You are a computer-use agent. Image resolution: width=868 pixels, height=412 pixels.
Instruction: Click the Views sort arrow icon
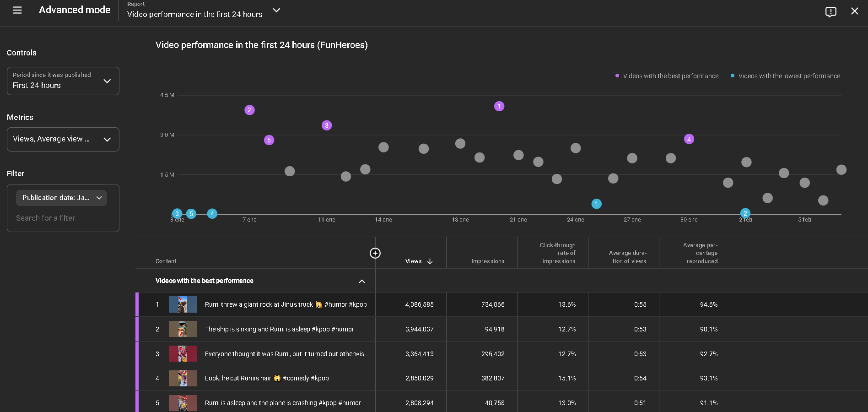pyautogui.click(x=430, y=261)
